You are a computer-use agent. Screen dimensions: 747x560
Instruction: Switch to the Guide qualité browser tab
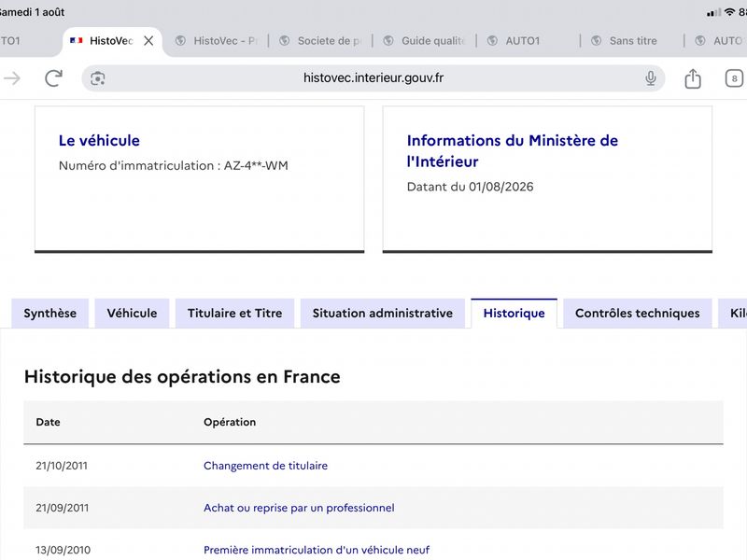(424, 41)
